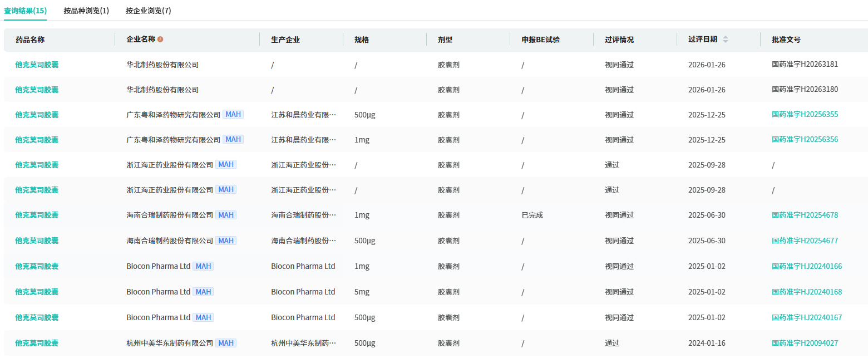This screenshot has height=358, width=868.
Task: Open 他克莫司胶囊 link for 国药准字H20263180 row
Action: point(37,90)
